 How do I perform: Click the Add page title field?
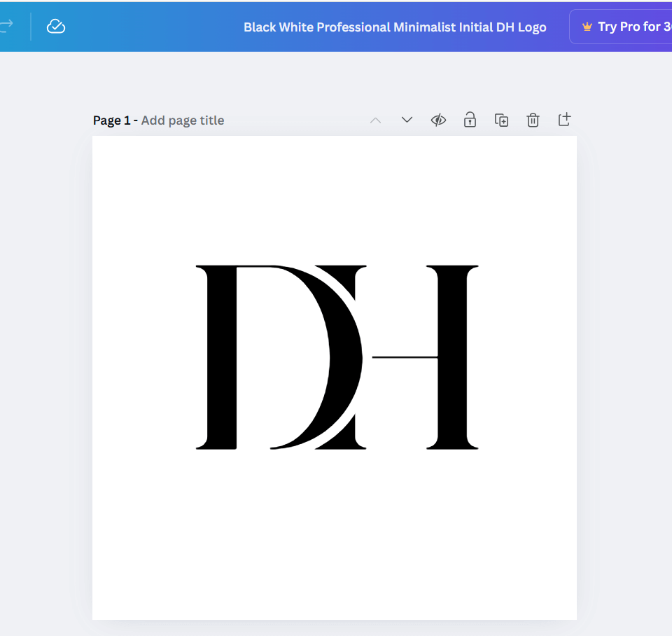[183, 120]
